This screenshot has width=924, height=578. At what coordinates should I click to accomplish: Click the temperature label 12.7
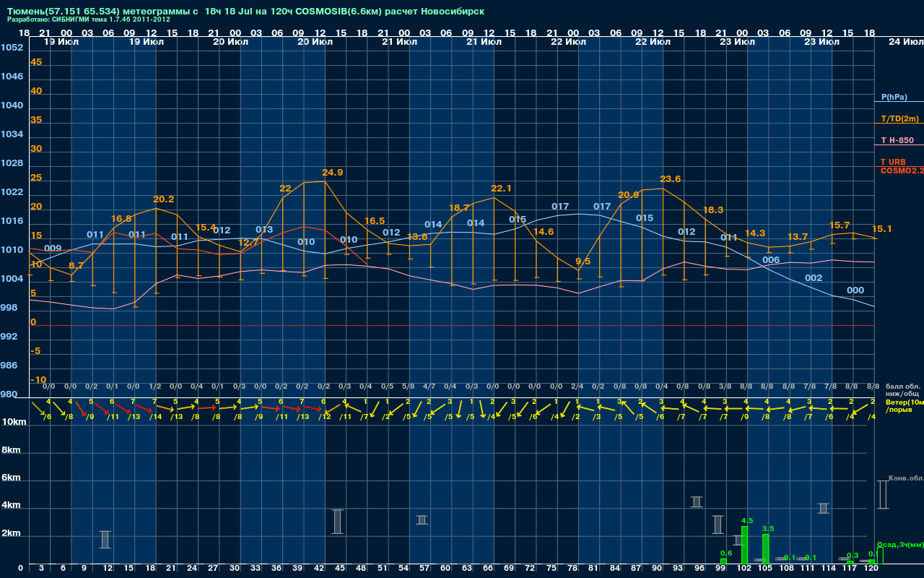tap(248, 243)
